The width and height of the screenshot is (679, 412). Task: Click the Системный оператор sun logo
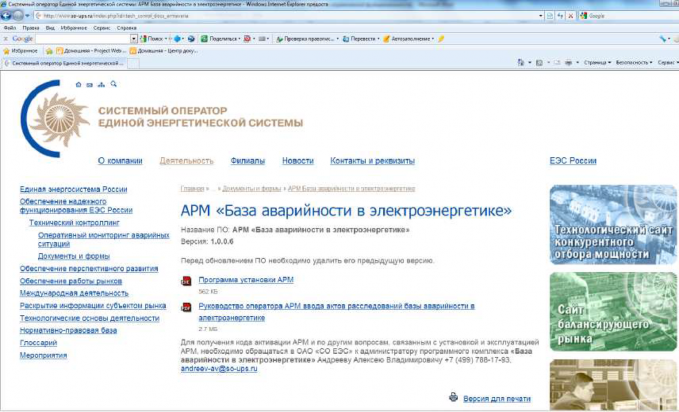[54, 119]
